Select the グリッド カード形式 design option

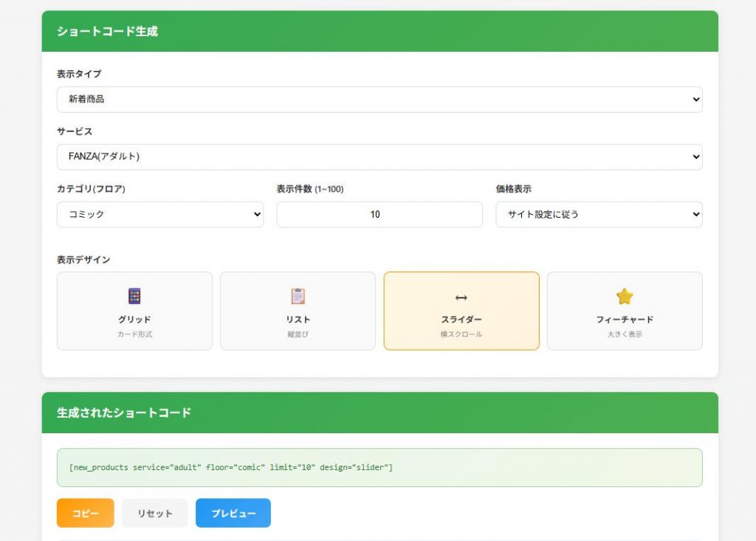134,311
